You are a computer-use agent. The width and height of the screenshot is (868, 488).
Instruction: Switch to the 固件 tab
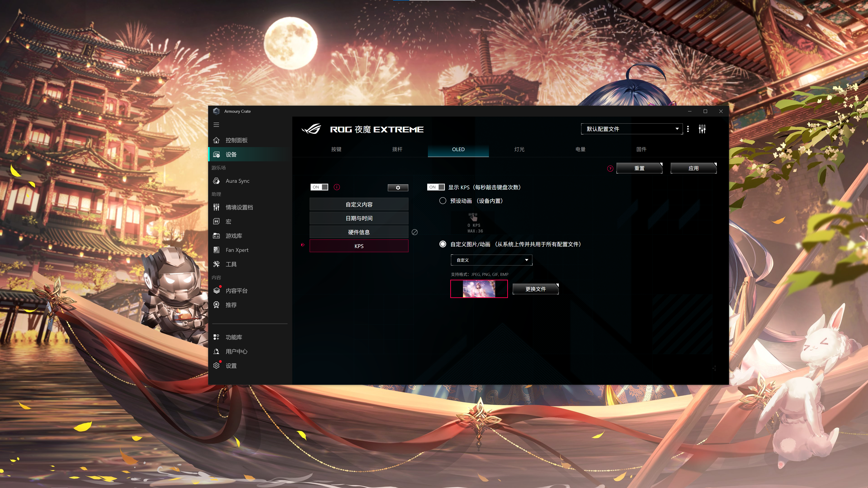[641, 149]
